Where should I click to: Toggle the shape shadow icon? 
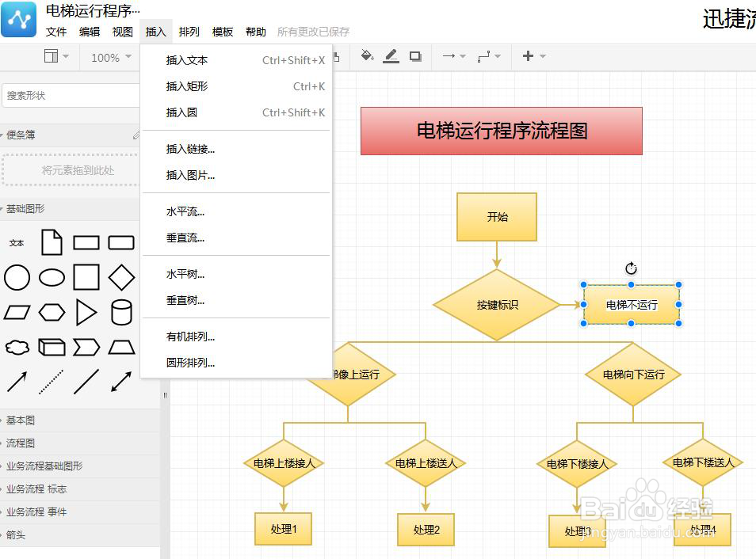(x=414, y=56)
